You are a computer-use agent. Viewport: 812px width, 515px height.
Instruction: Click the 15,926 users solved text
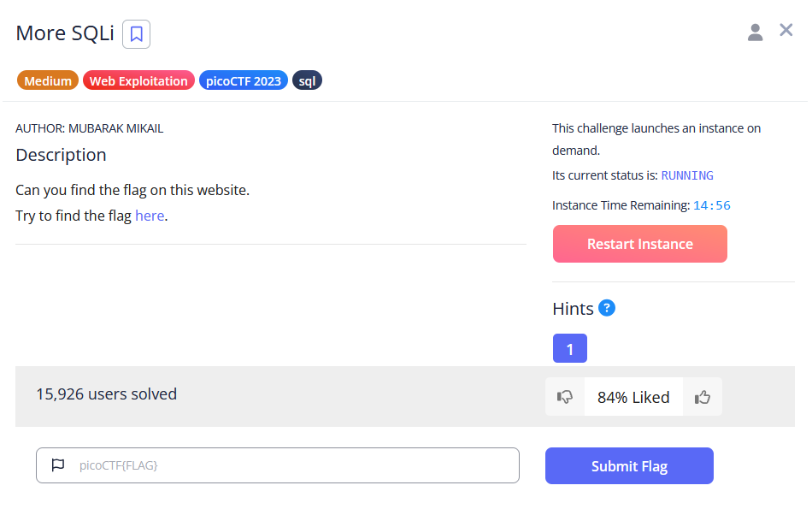point(107,394)
